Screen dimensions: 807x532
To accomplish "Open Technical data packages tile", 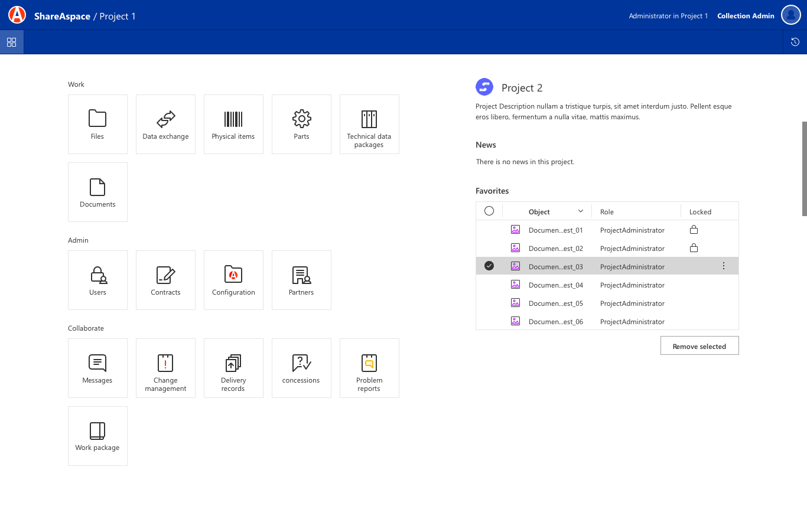I will [x=369, y=125].
